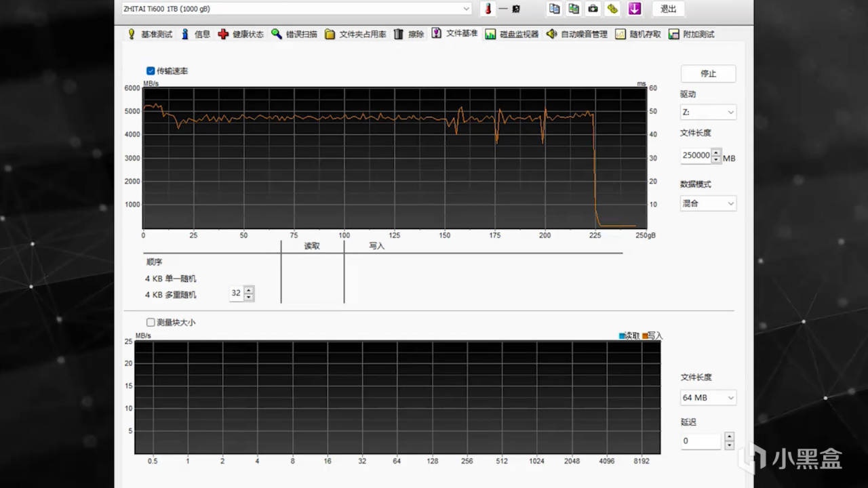Click the 4 KB 多重随机 value field 32
The height and width of the screenshot is (488, 868).
pyautogui.click(x=236, y=293)
